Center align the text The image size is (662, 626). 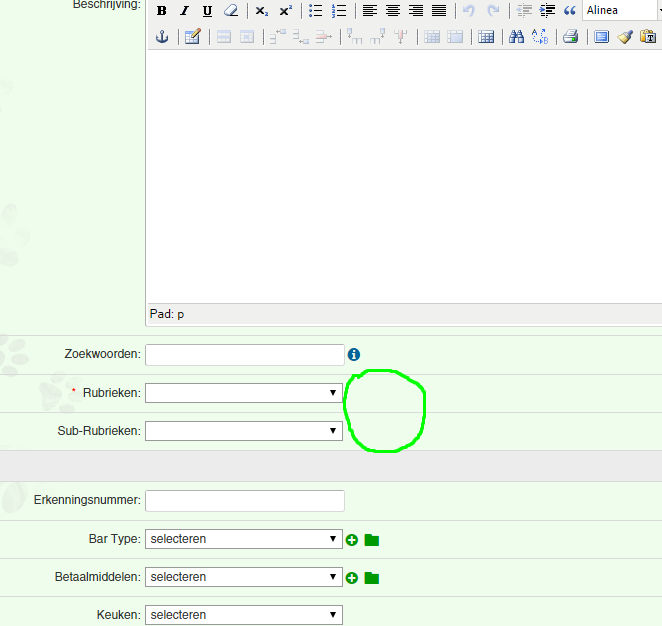pyautogui.click(x=393, y=11)
